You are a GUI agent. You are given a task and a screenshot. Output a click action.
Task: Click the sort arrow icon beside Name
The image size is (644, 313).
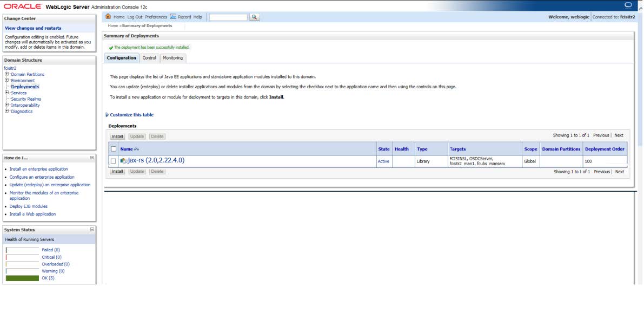tap(137, 149)
